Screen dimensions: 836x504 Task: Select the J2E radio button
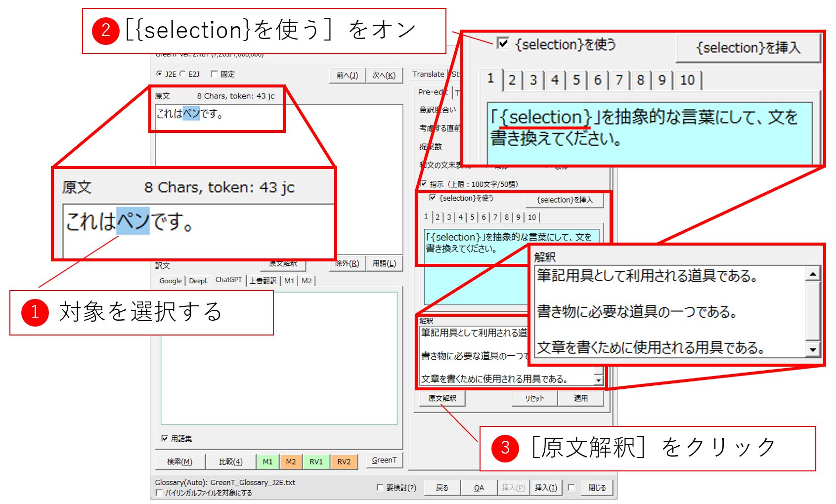159,74
